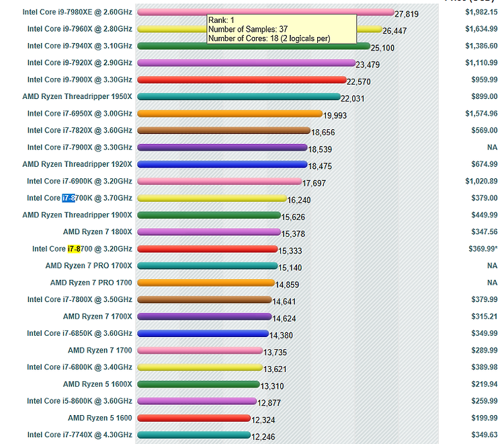Viewport: 504px width, 444px height.
Task: Click the $289.99 Ryzen 7 1700 price
Action: pos(485,350)
